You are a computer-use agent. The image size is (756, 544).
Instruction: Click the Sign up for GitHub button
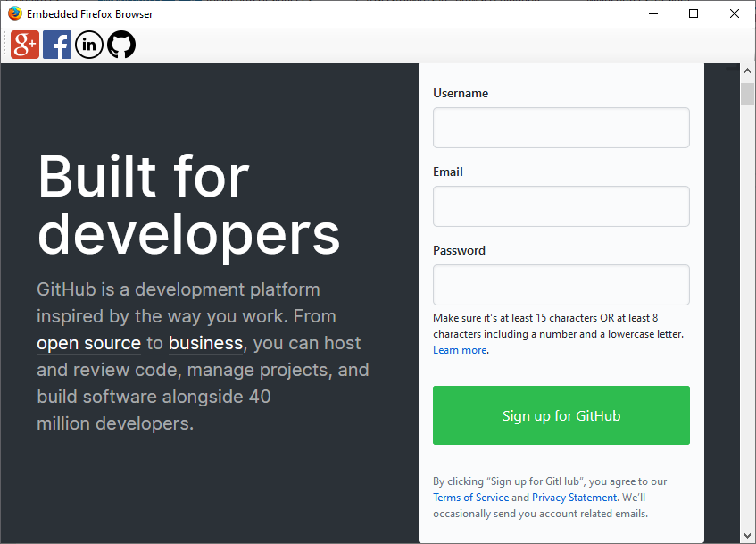click(561, 414)
